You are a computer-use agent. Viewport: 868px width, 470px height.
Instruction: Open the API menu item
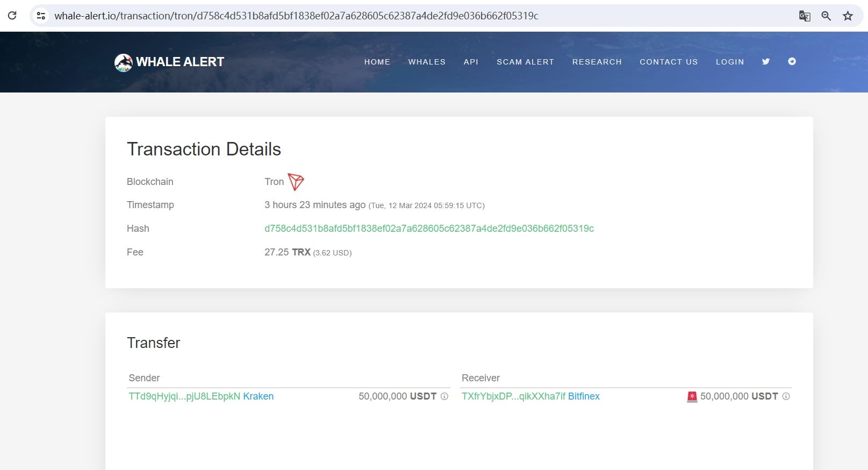(x=471, y=62)
